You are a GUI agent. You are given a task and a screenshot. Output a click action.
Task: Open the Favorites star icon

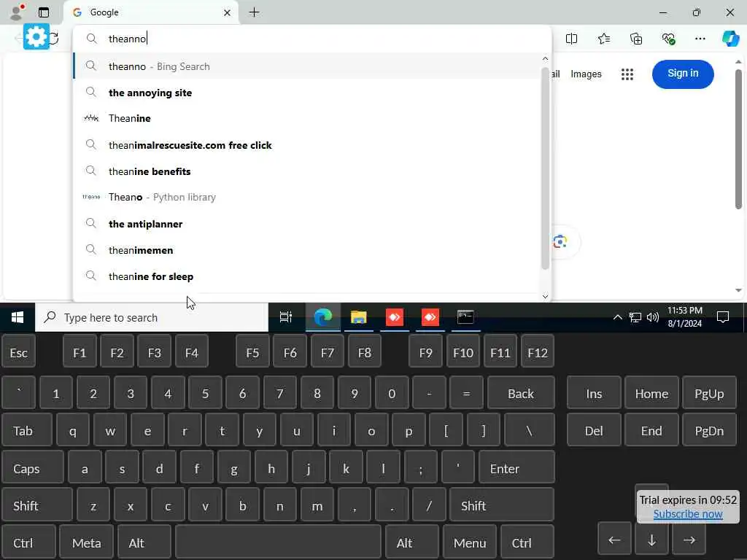click(603, 39)
